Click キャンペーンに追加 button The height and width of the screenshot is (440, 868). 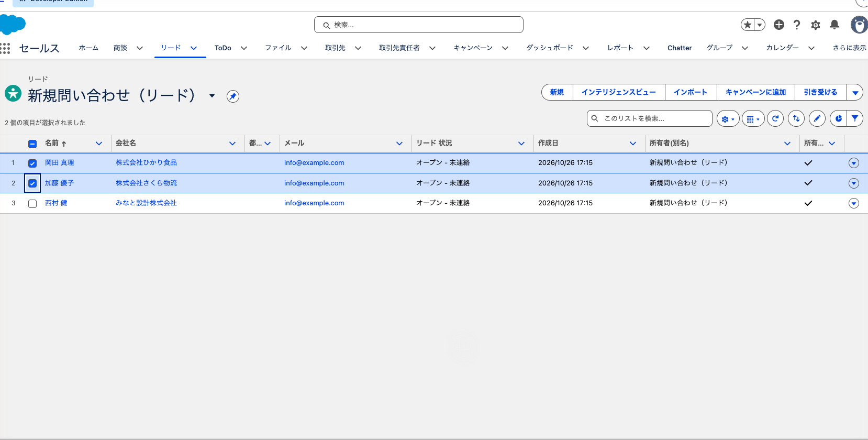coord(756,92)
